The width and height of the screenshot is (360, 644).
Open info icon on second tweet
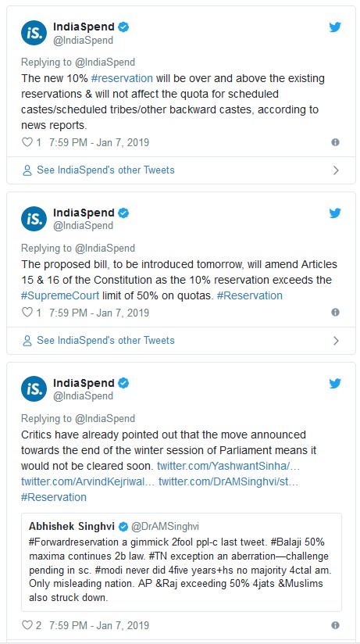click(335, 313)
